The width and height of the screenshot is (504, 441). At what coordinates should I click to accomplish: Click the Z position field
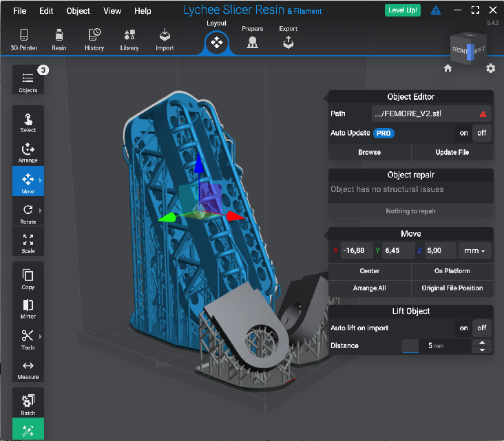coord(440,250)
